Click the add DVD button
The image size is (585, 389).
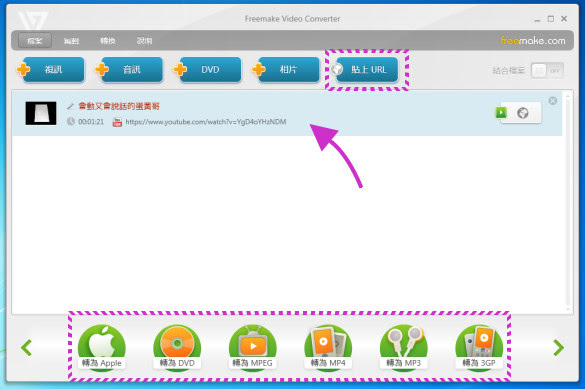pyautogui.click(x=208, y=69)
